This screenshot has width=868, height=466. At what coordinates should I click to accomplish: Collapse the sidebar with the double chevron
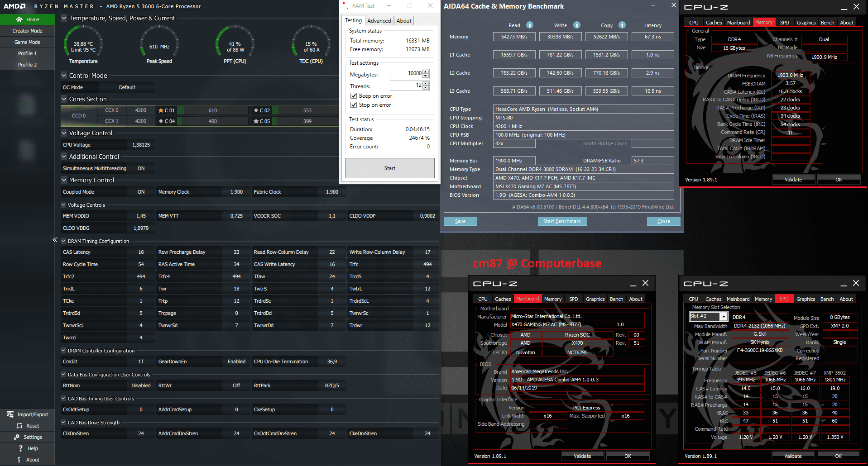click(x=55, y=240)
